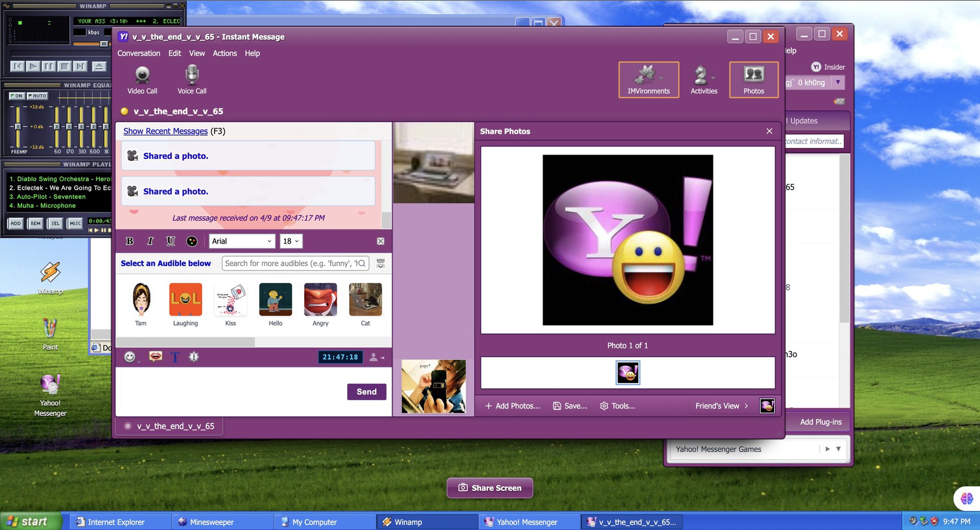Toggle bold text formatting
The width and height of the screenshot is (980, 530).
point(129,241)
